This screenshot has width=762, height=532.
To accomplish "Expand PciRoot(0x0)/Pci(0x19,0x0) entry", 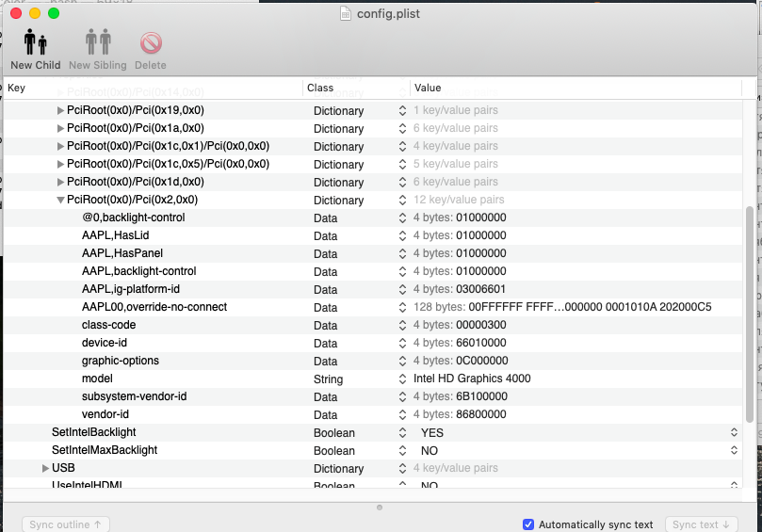I will 60,110.
